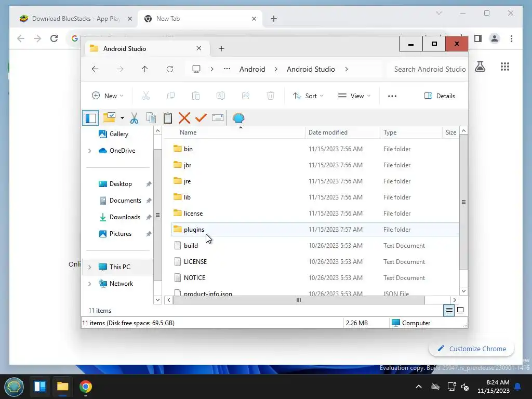This screenshot has width=532, height=399.
Task: Open the Classic Shell Start button
Action: (14, 387)
